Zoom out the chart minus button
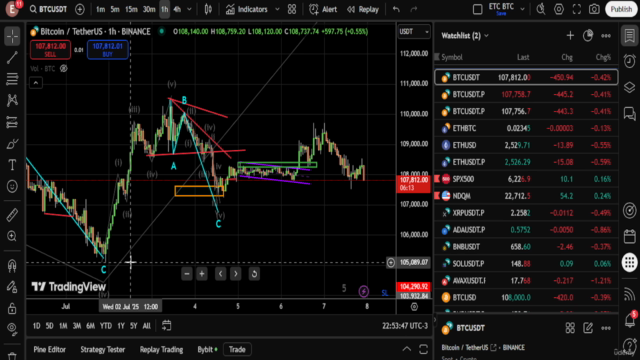This screenshot has width=640, height=360. [x=187, y=274]
